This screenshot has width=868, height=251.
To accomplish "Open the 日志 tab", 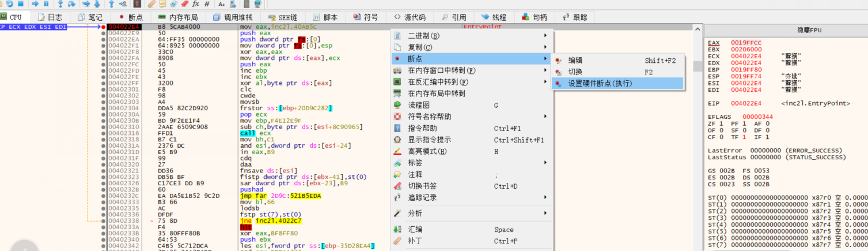I will click(x=50, y=17).
